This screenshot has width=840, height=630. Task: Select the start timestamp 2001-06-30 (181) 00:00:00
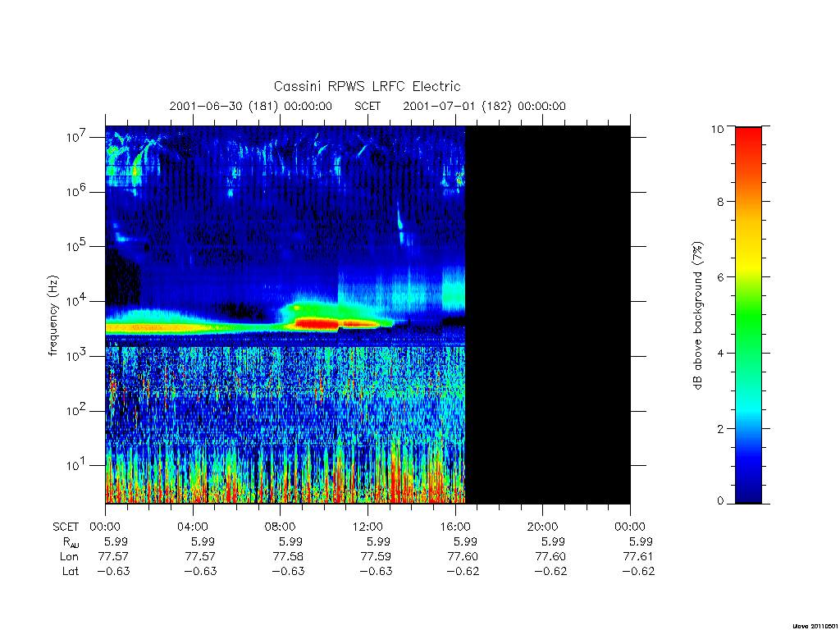pyautogui.click(x=251, y=106)
